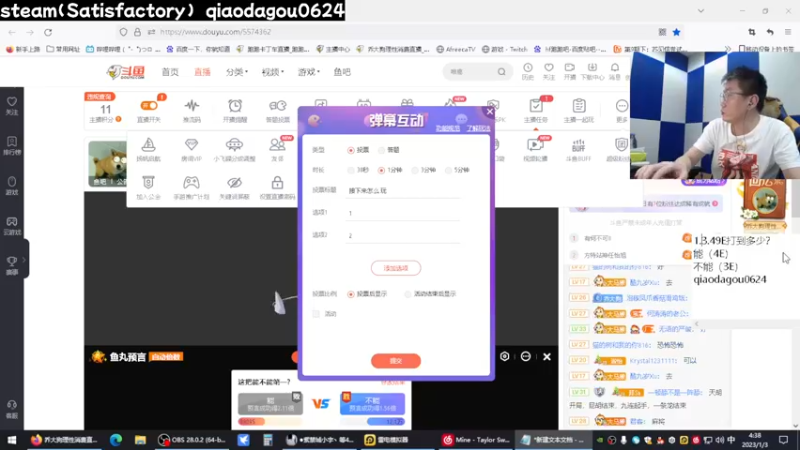Expand the 游戏 dropdown menu
800x450 pixels.
pyautogui.click(x=309, y=72)
